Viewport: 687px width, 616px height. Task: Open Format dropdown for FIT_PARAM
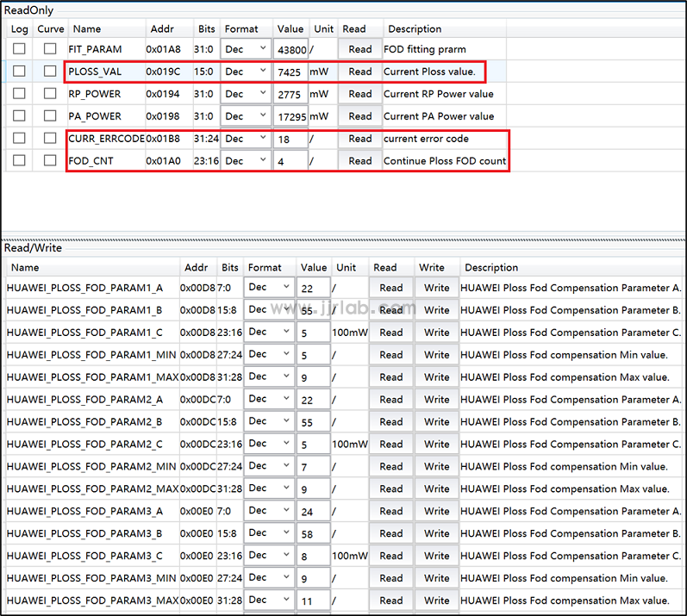[246, 49]
